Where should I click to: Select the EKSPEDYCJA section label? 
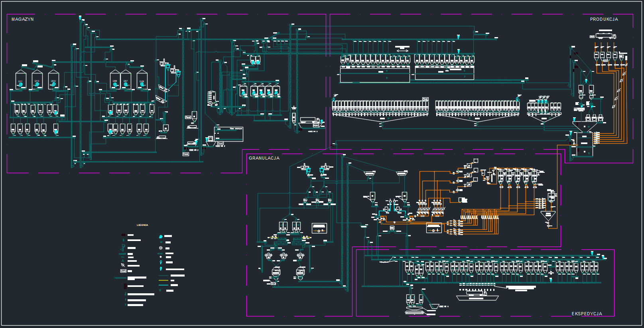pos(587,314)
